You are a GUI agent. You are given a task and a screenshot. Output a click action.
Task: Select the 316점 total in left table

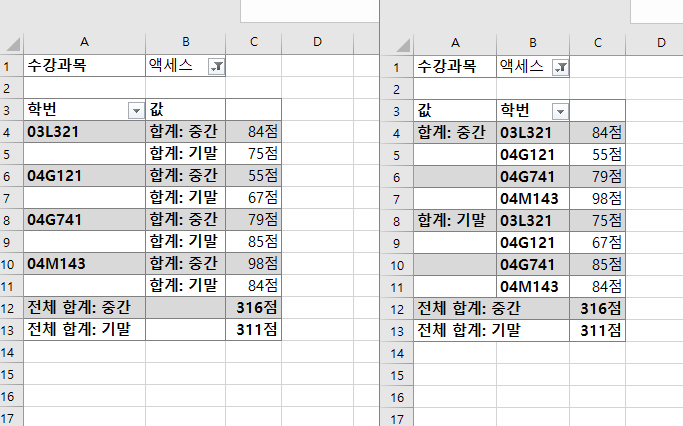pos(254,307)
